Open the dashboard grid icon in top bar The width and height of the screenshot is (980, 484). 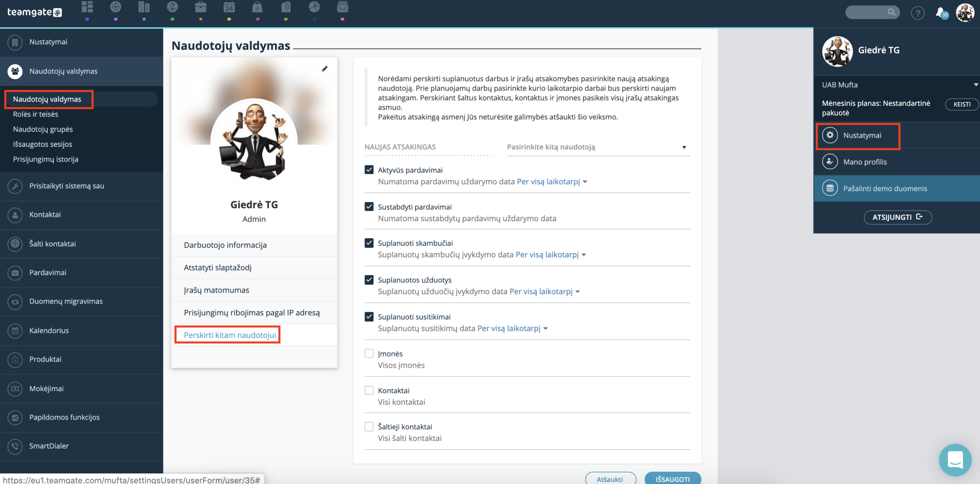[x=87, y=7]
